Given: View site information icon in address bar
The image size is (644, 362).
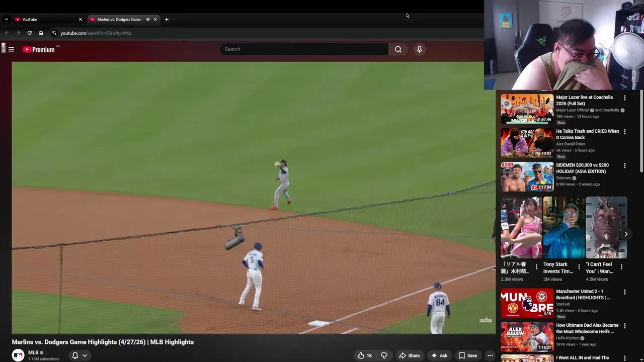Looking at the screenshot, I should [54, 33].
